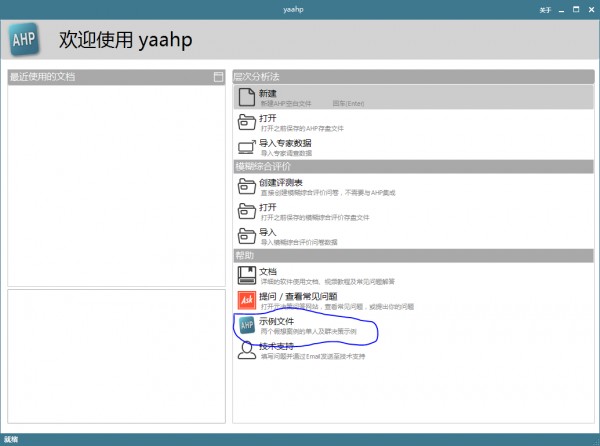Viewport: 600px width, 446px height.
Task: Select 创建评测表
Action: pyautogui.click(x=413, y=187)
